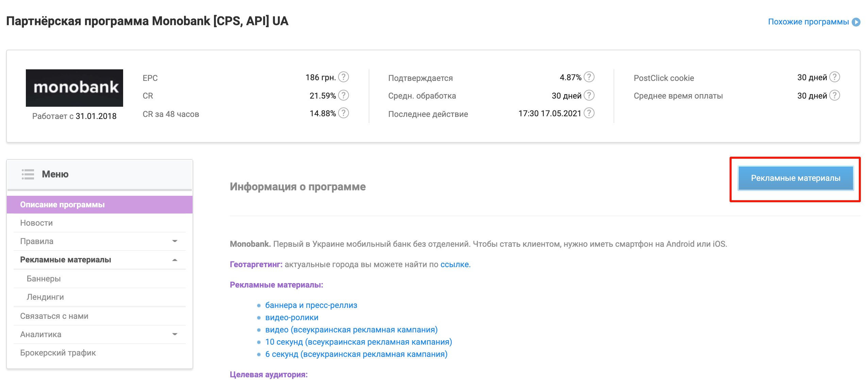This screenshot has height=380, width=868.
Task: Click the 186 грн. EPC value
Action: click(x=320, y=77)
